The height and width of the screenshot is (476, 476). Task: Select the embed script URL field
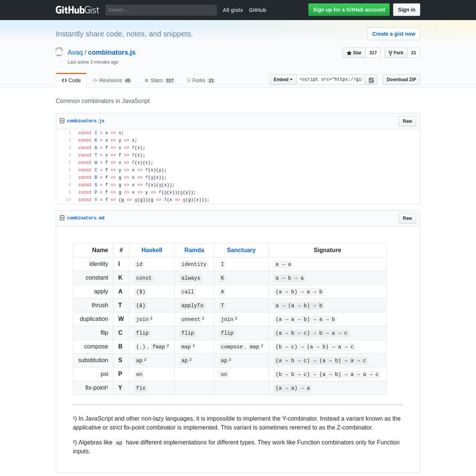tap(331, 79)
